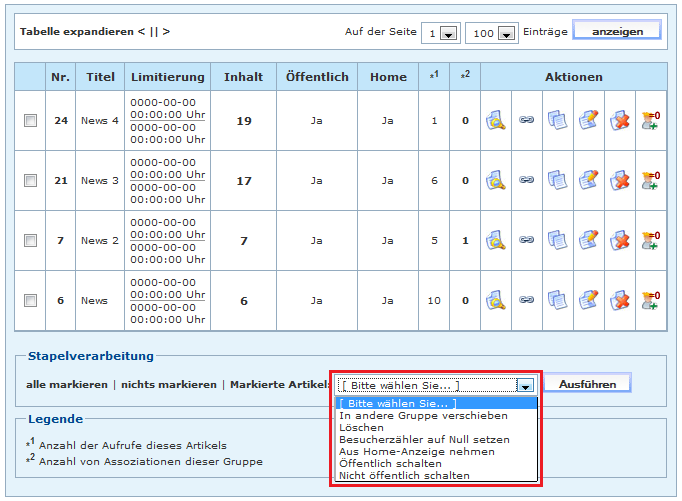
Task: Click the visitor counter reset icon for News
Action: [x=651, y=300]
